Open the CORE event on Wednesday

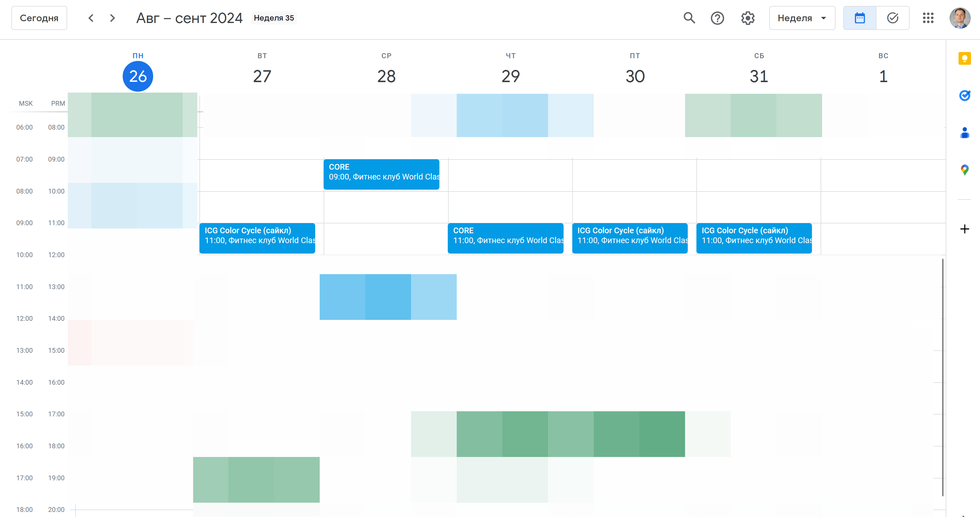coord(381,174)
